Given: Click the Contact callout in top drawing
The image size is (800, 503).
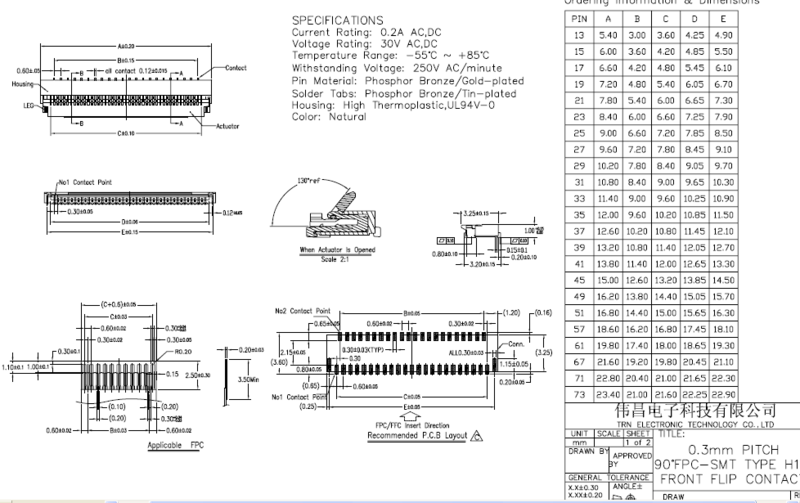Looking at the screenshot, I should coord(236,67).
